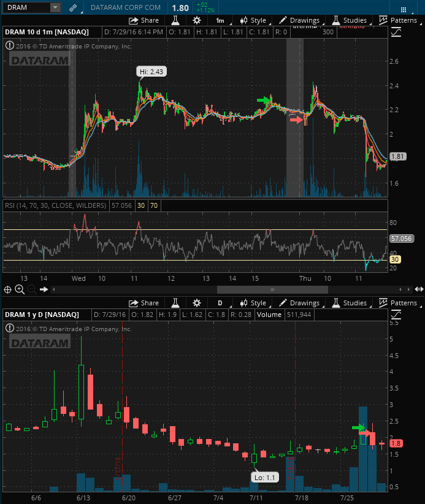Click the info exclamation icon in upper chart
The image size is (425, 504).
pos(10,45)
